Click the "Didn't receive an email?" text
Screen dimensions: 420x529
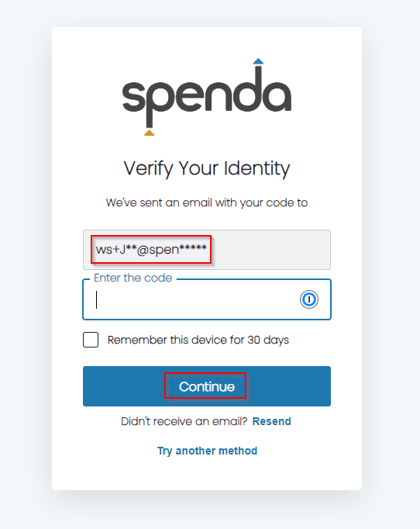tap(184, 421)
